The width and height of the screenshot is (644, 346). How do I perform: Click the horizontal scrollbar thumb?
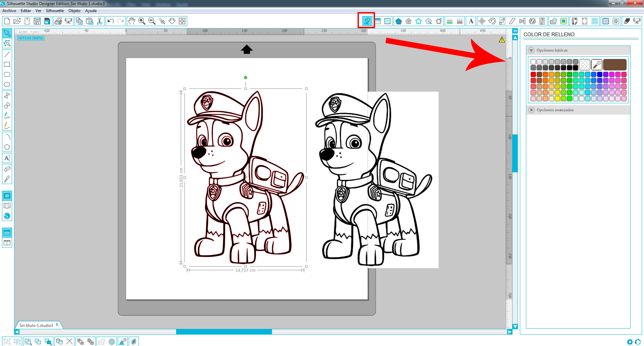224,332
